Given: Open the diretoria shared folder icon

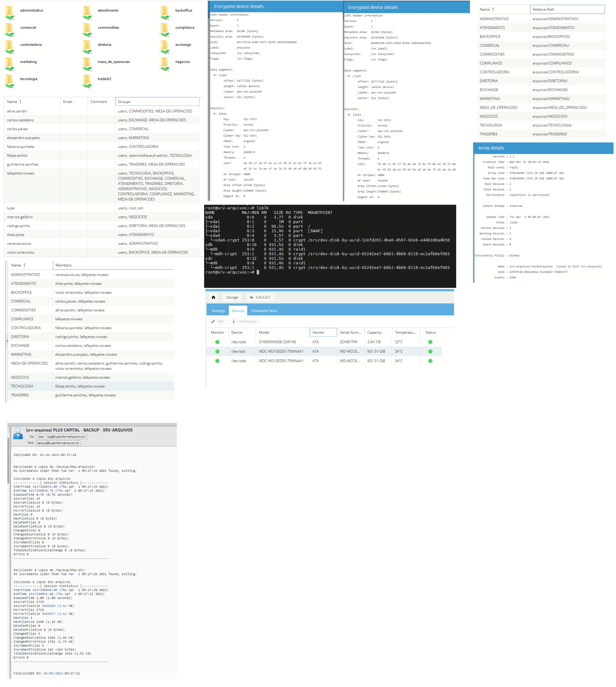Looking at the screenshot, I should [88, 46].
